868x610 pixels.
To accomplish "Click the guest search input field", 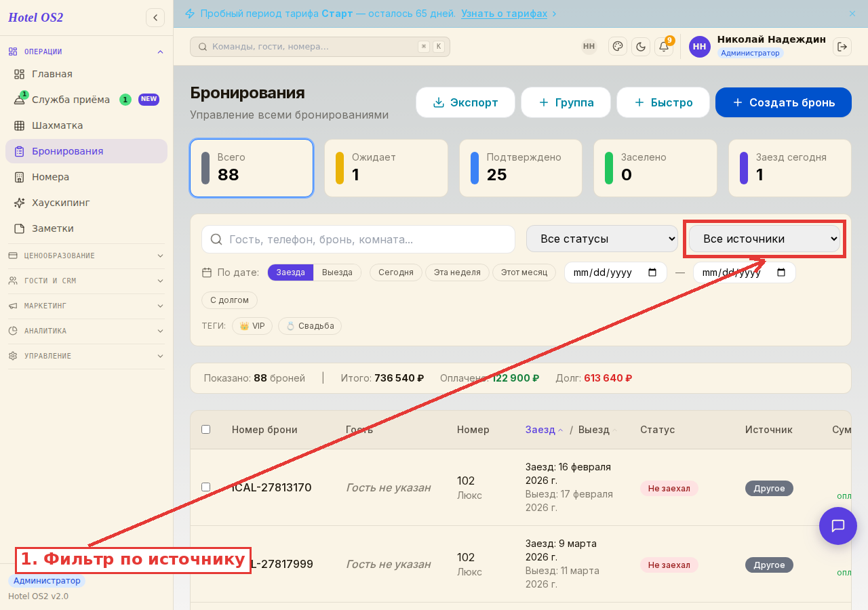I will tap(358, 239).
